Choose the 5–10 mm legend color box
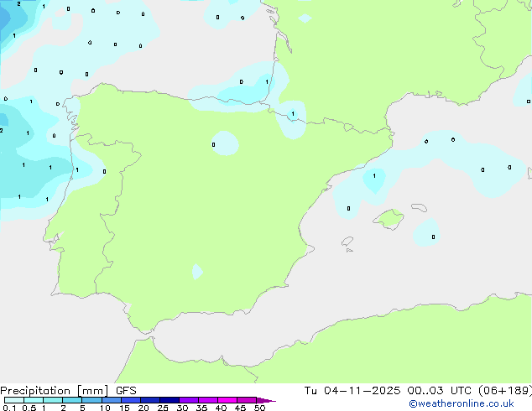This screenshot has height=411, width=532. [x=91, y=400]
